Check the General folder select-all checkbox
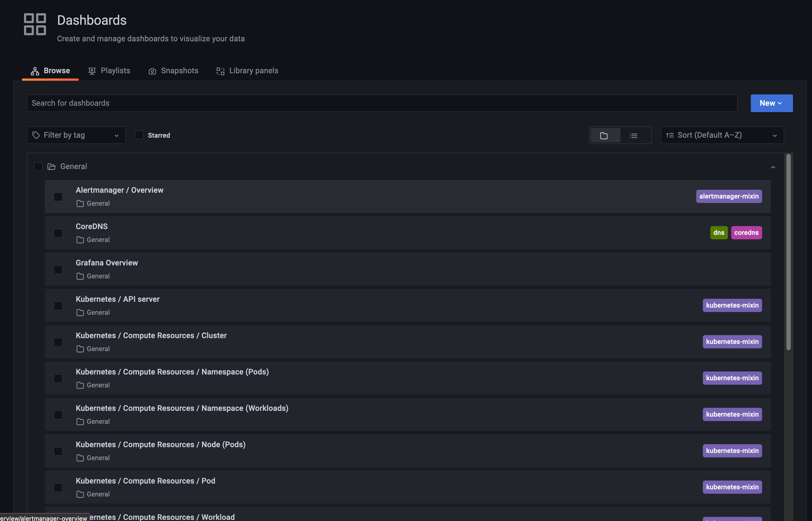 38,166
